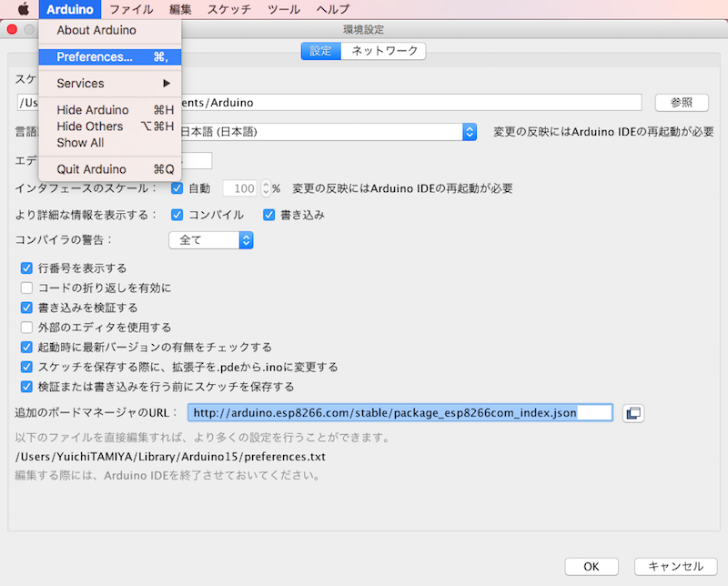The height and width of the screenshot is (586, 728).
Task: Click the キャンセル button
Action: pos(675,567)
